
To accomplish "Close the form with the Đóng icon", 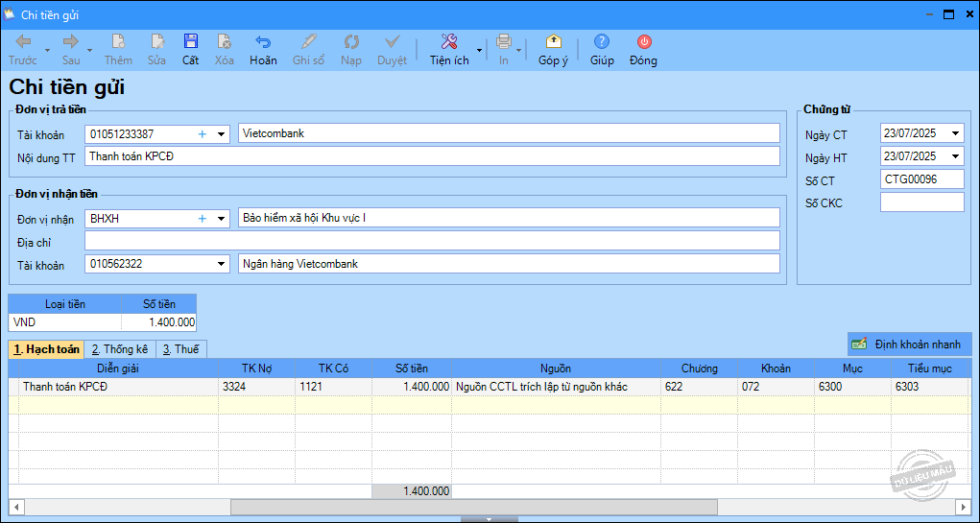I will coord(644,42).
